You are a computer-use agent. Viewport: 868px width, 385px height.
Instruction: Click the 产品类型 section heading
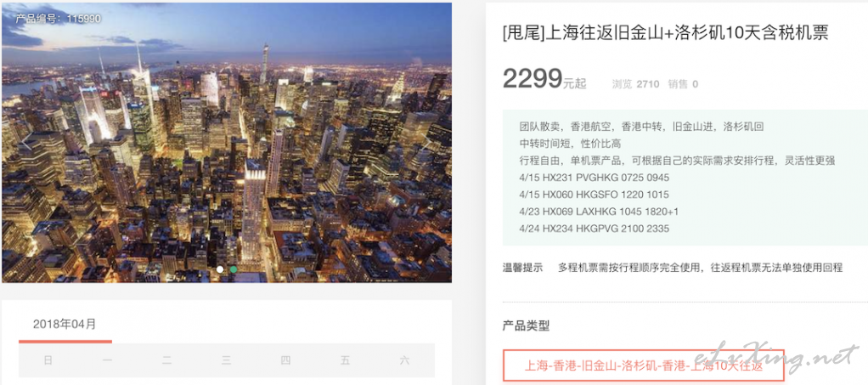[x=526, y=326]
